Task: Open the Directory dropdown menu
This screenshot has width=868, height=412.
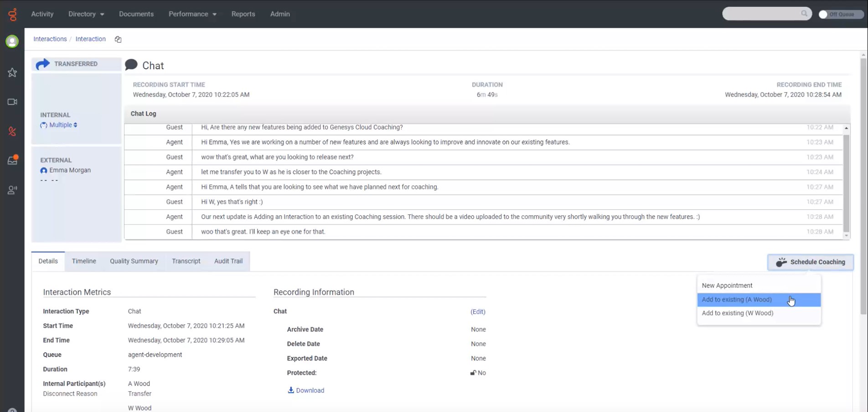Action: point(86,14)
